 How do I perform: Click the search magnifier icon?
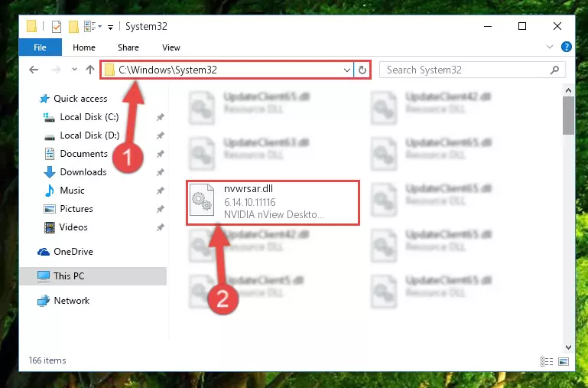click(554, 70)
